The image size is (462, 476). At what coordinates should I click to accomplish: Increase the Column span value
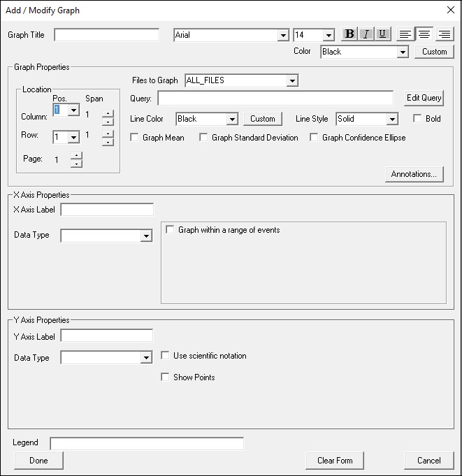108,113
